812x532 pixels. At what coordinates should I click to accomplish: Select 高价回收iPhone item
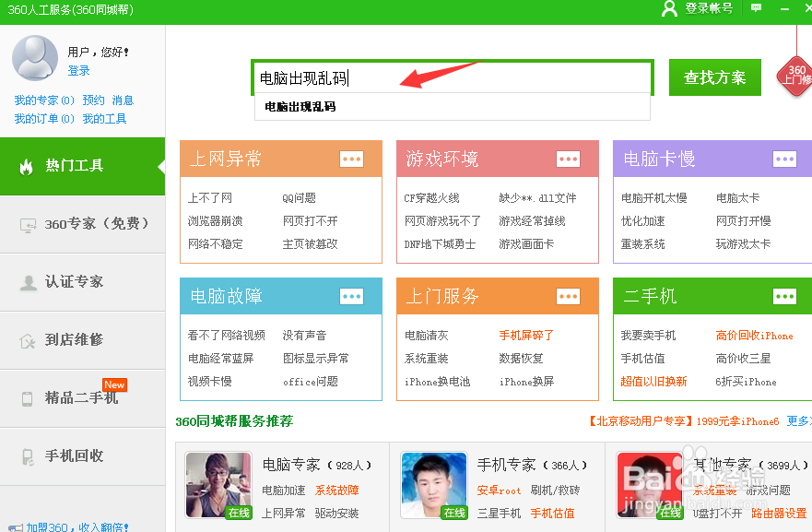(754, 336)
